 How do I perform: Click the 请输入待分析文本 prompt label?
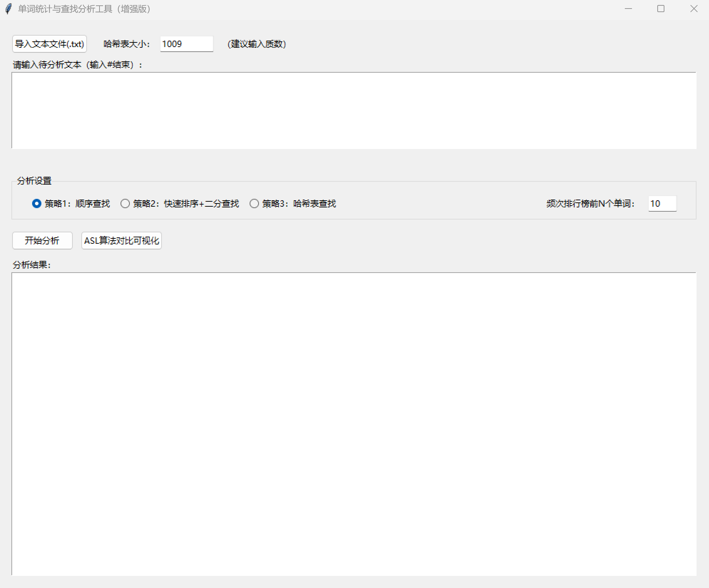point(77,65)
